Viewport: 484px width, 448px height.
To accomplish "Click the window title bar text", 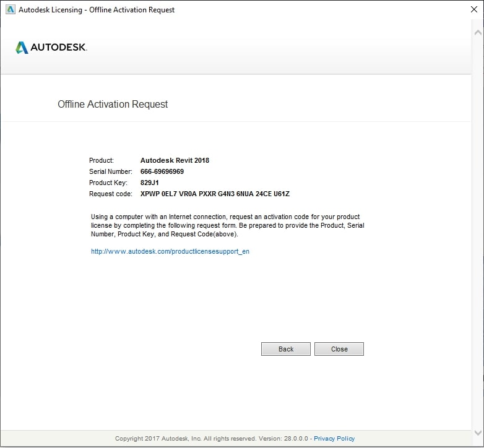I will (98, 10).
